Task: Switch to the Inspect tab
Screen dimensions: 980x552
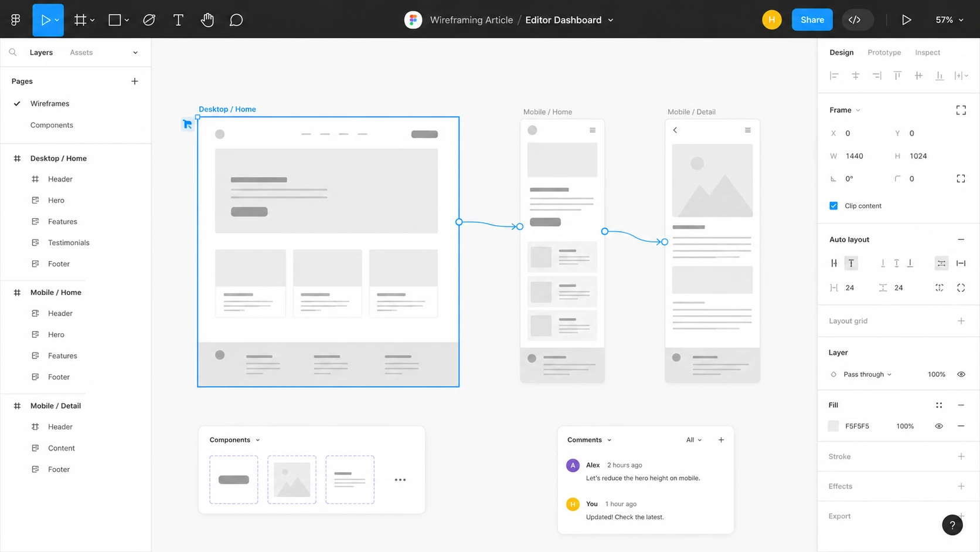Action: (x=927, y=52)
